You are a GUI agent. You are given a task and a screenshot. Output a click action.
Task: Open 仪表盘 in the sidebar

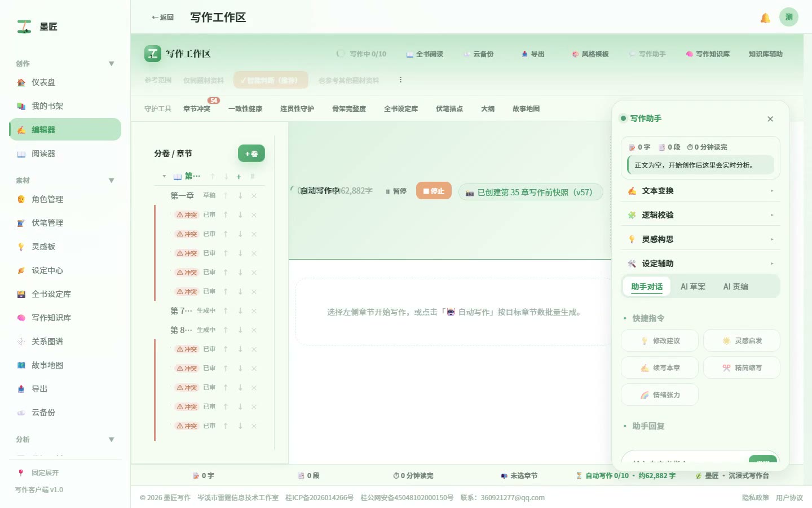click(65, 82)
